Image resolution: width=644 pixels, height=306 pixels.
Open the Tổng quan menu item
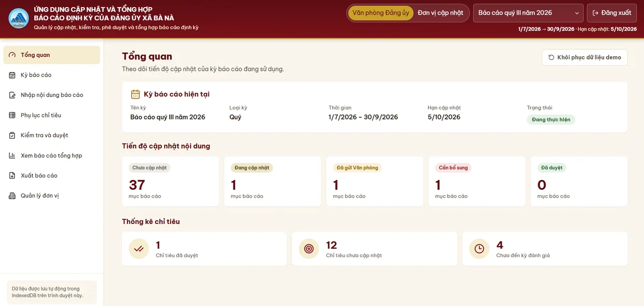click(x=52, y=55)
